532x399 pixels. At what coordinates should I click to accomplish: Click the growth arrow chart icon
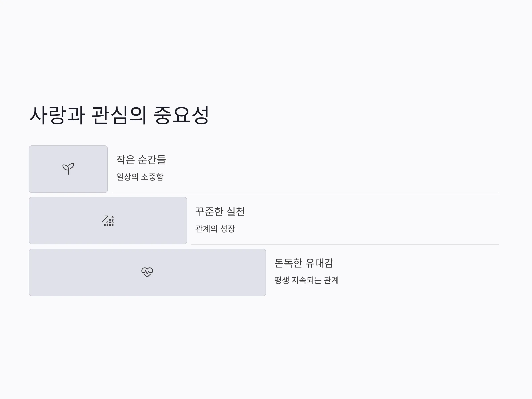108,221
